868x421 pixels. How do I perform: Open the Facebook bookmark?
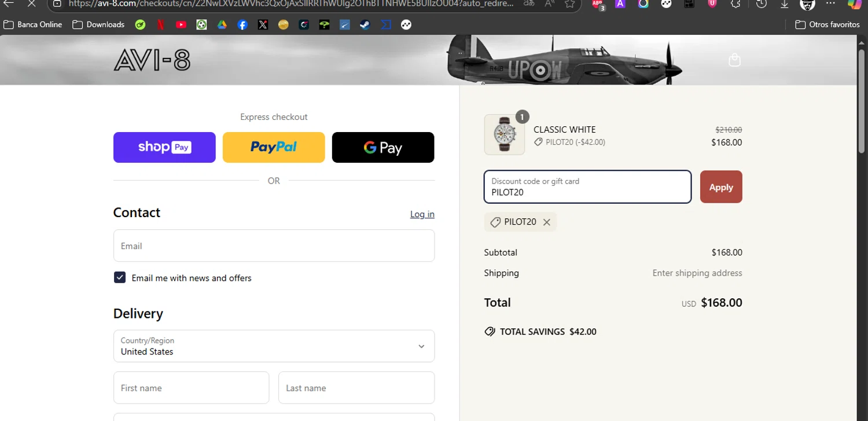click(x=242, y=25)
